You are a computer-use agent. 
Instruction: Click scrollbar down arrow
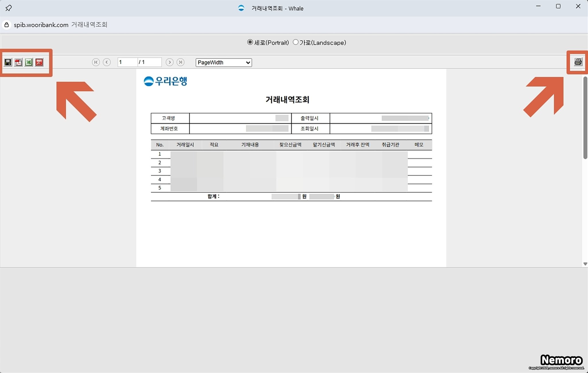pyautogui.click(x=585, y=264)
